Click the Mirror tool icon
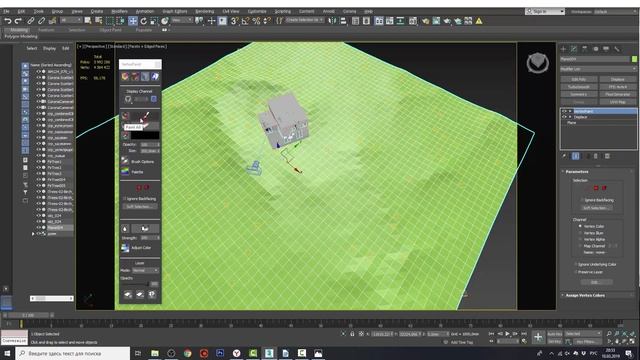Screen dimensions: 640x360 tap(332, 21)
